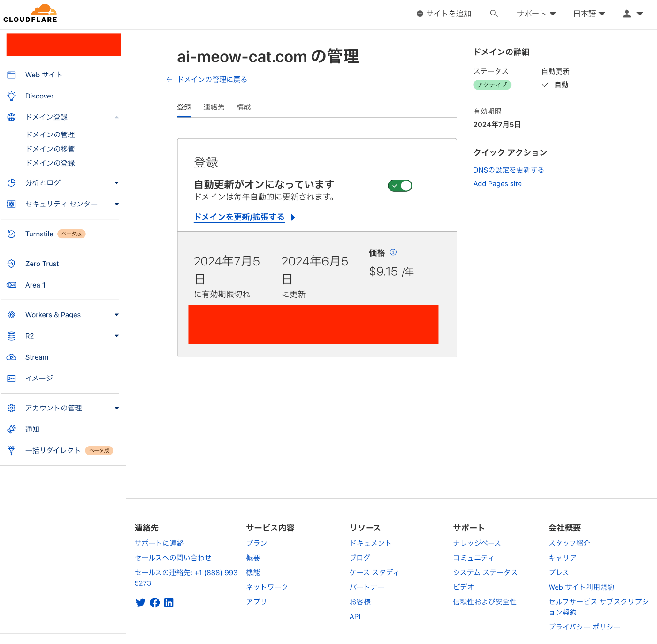Open search with the magnifier icon

pyautogui.click(x=494, y=14)
